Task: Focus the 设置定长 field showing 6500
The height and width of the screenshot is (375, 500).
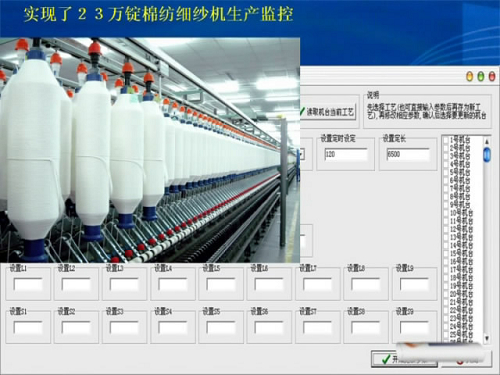Action: 408,154
